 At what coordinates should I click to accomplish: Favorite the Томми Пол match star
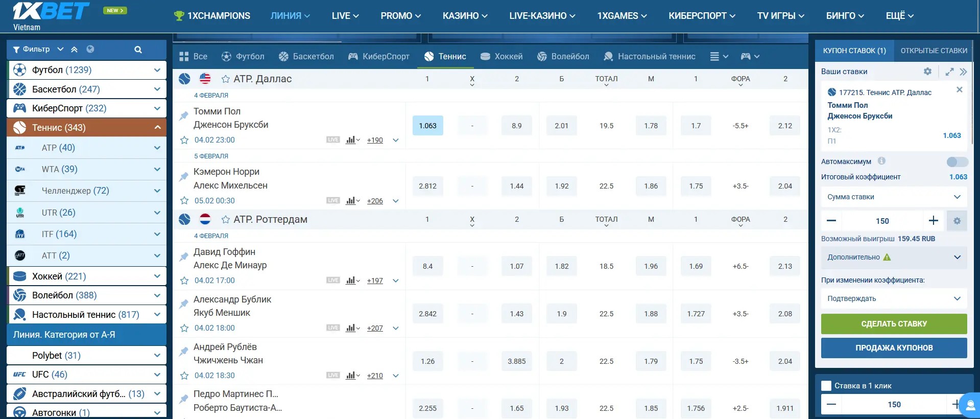(184, 140)
